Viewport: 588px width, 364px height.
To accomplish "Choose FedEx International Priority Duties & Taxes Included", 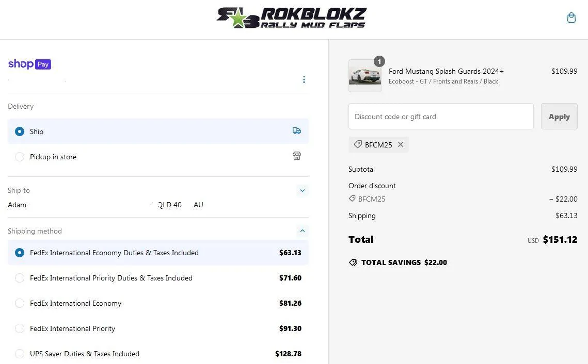I will pyautogui.click(x=158, y=278).
